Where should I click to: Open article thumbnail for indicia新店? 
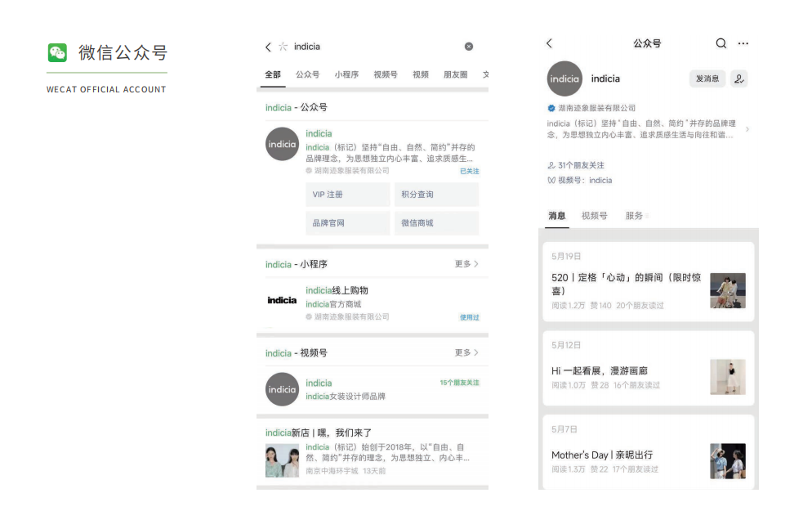[x=282, y=460]
